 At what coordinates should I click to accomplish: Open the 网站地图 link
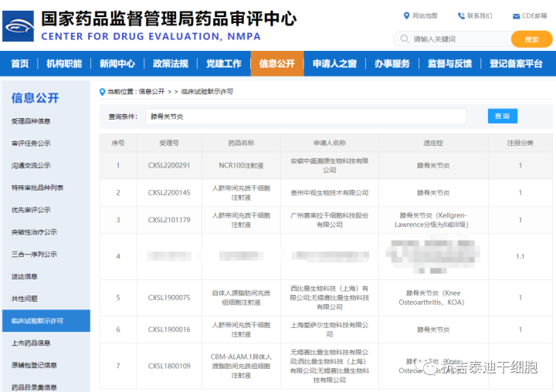(425, 15)
